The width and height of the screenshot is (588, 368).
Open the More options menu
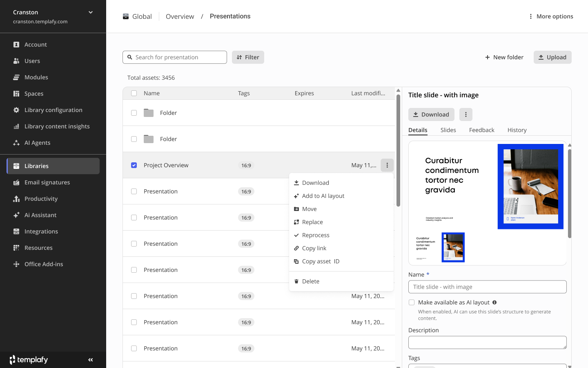pyautogui.click(x=551, y=16)
